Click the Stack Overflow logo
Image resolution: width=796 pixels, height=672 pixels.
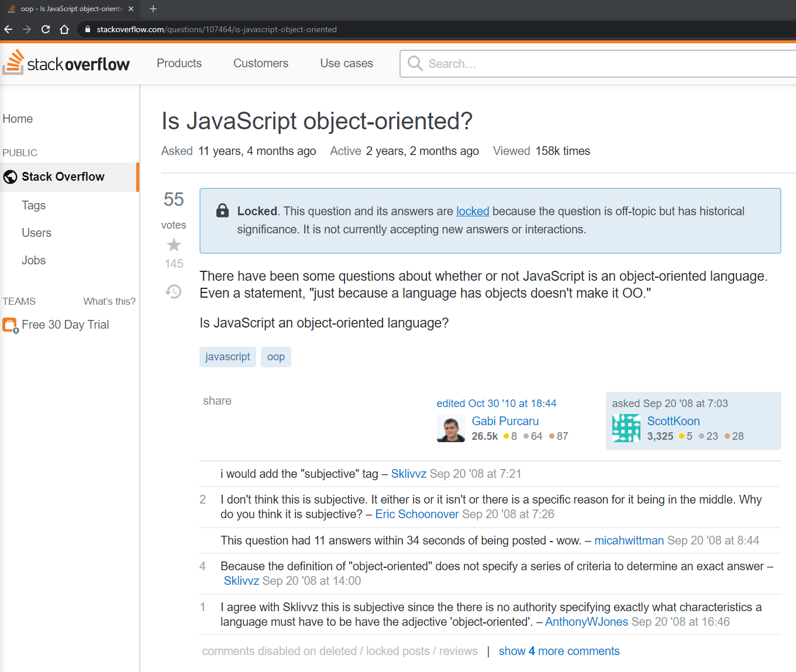pyautogui.click(x=66, y=63)
